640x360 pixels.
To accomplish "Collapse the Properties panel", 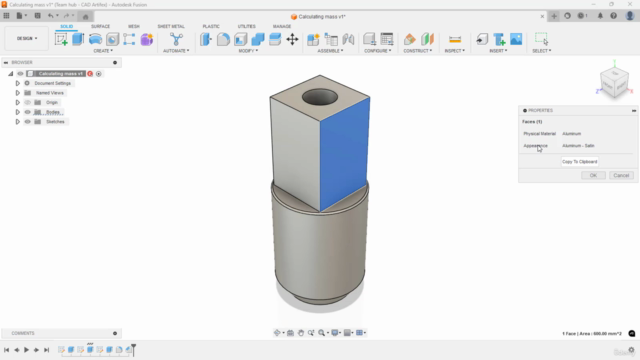I will point(634,111).
